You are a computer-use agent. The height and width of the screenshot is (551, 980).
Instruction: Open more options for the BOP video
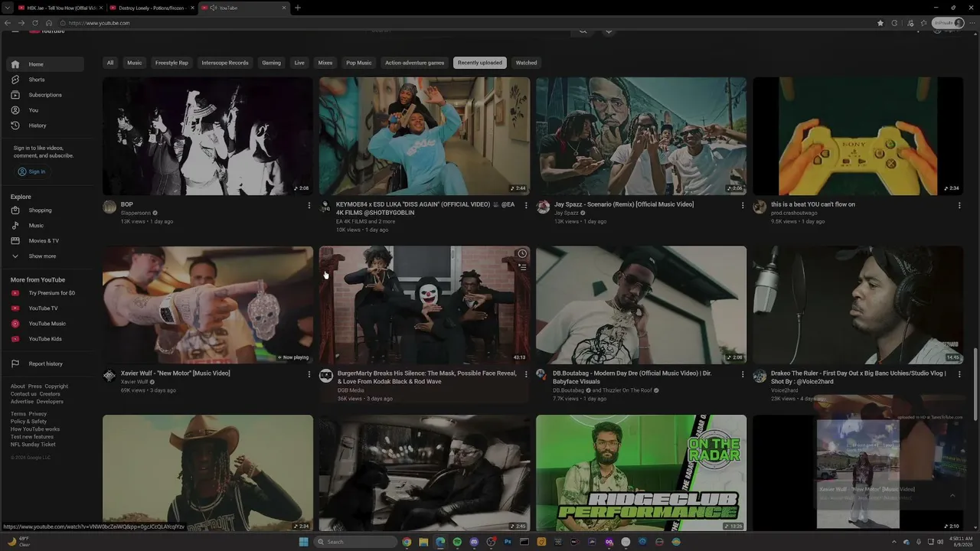(309, 205)
